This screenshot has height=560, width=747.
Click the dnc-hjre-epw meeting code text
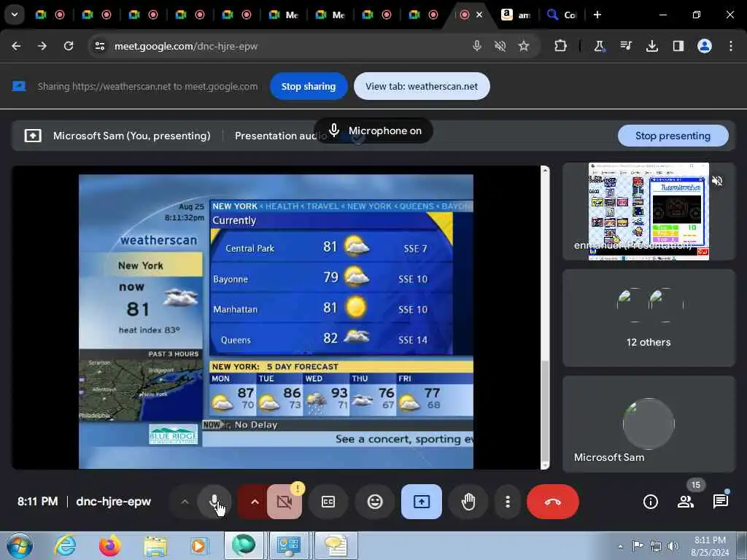[x=113, y=502]
